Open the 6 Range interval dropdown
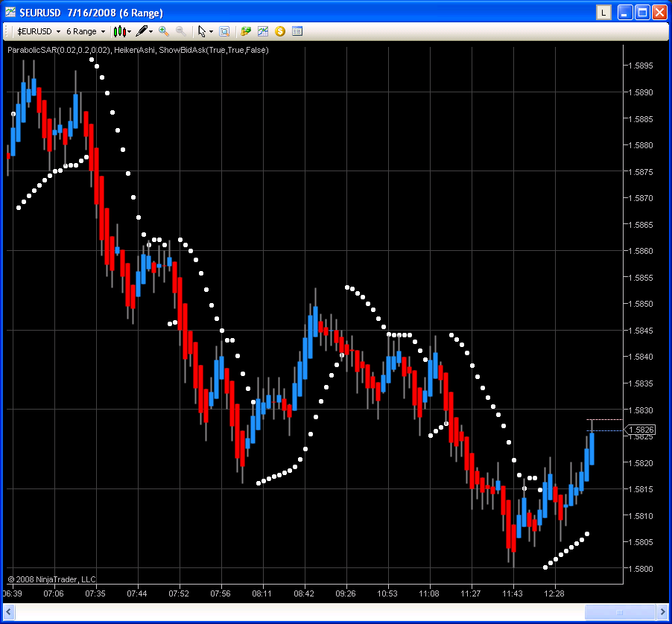Image resolution: width=672 pixels, height=624 pixels. [x=85, y=31]
